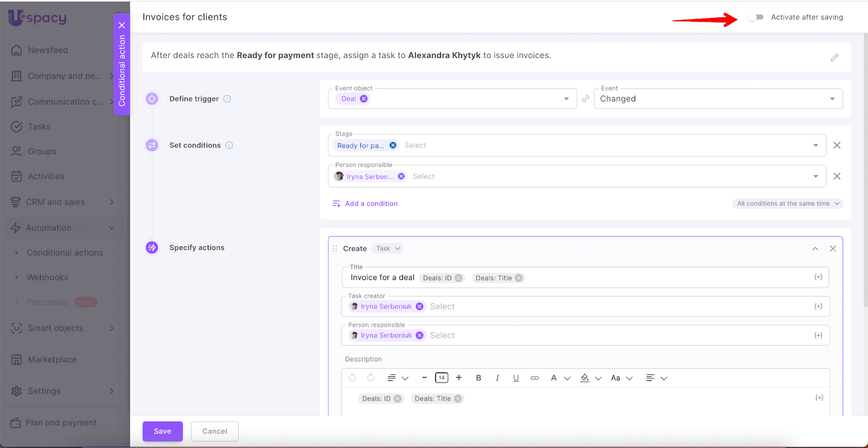Viewport: 868px width, 448px height.
Task: Apply italic formatting in description toolbar
Action: click(497, 378)
